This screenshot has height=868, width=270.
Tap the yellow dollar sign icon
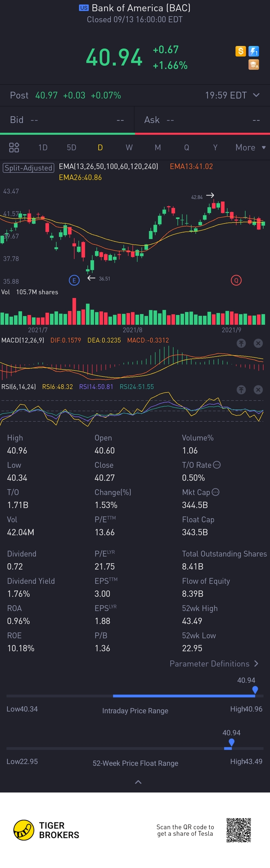240,51
